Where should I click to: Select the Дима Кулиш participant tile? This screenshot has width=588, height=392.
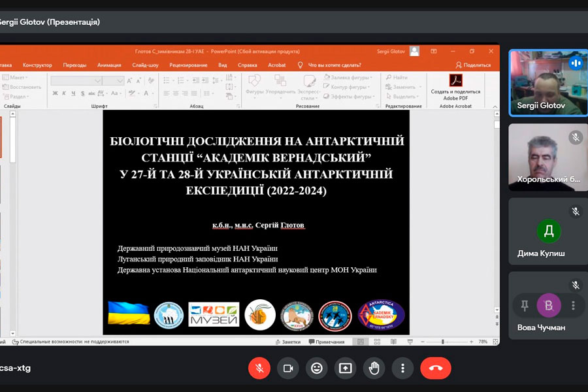(548, 231)
